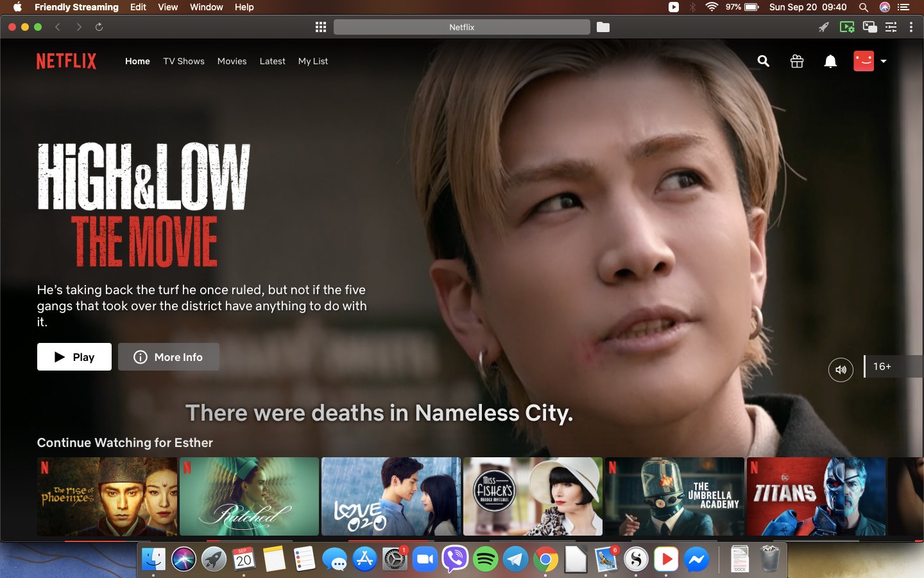Image resolution: width=924 pixels, height=578 pixels.
Task: Open The Umbrella Academy thumbnail
Action: click(x=675, y=496)
